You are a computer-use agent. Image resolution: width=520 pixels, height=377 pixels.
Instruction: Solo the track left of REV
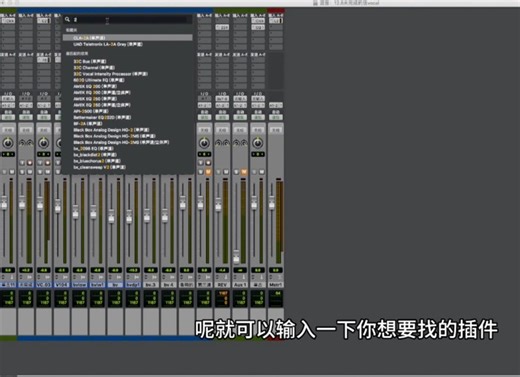201,172
